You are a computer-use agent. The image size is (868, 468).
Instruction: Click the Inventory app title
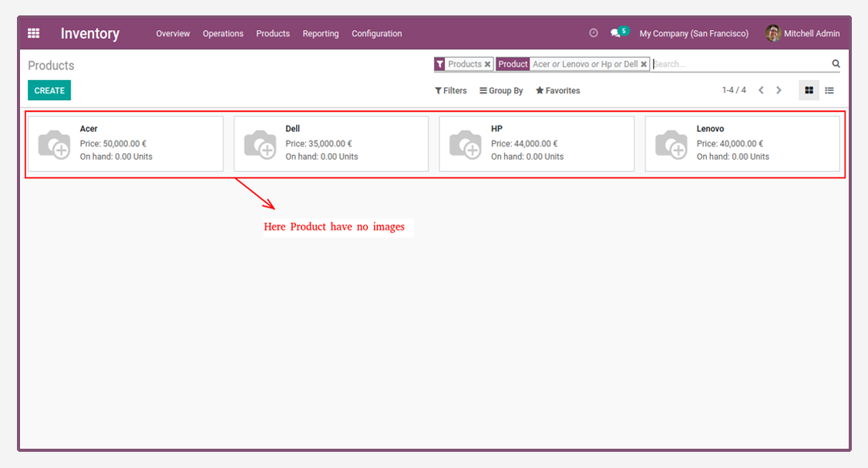click(89, 33)
